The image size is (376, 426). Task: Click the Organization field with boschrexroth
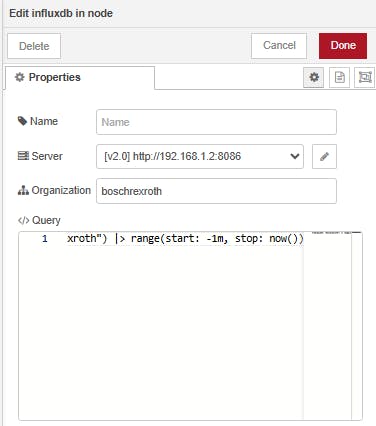[x=216, y=191]
